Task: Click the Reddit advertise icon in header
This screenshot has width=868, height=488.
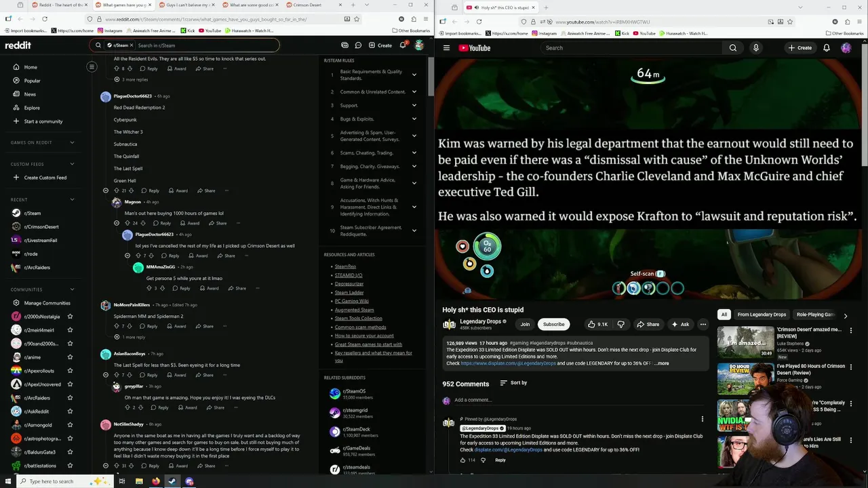Action: point(345,45)
